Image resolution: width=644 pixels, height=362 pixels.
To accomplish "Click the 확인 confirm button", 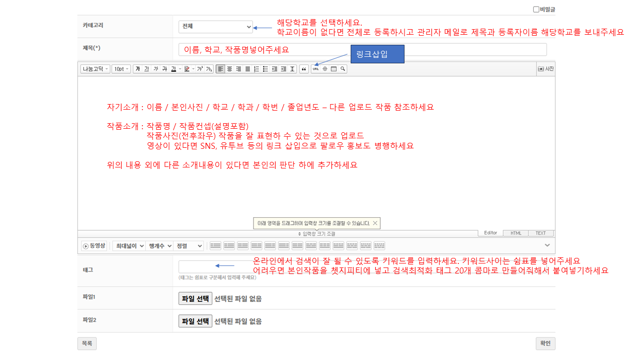I will click(x=545, y=343).
